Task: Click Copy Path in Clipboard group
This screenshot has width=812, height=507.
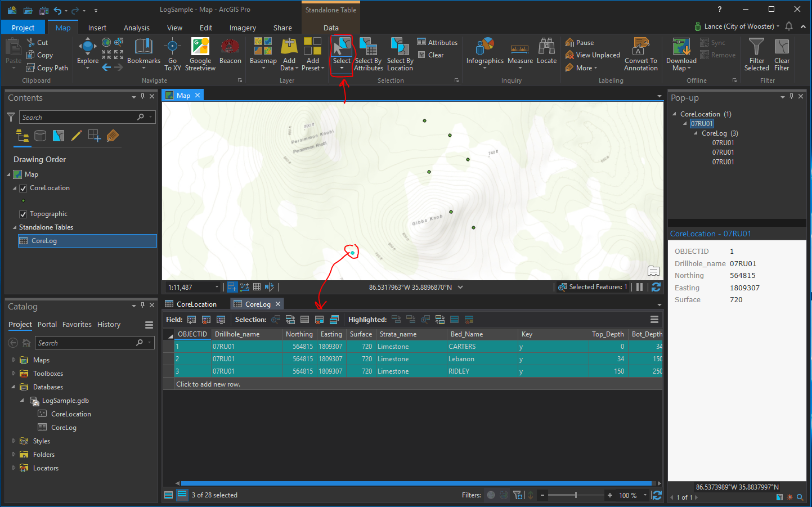Action: coord(47,68)
